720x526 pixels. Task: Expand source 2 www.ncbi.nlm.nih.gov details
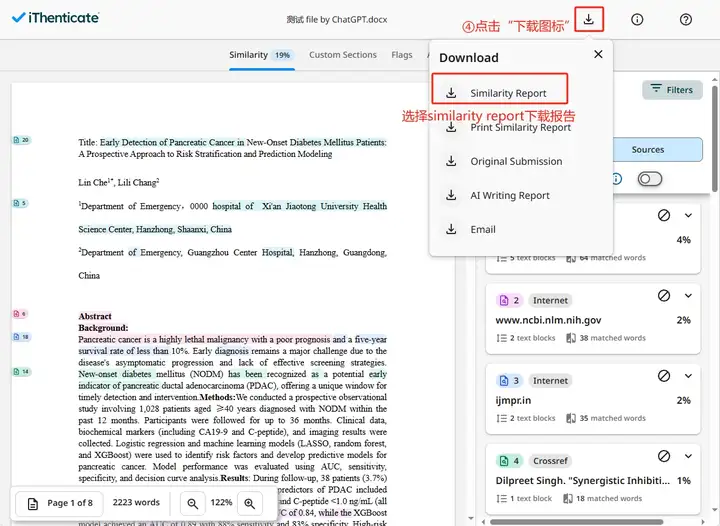click(x=688, y=295)
